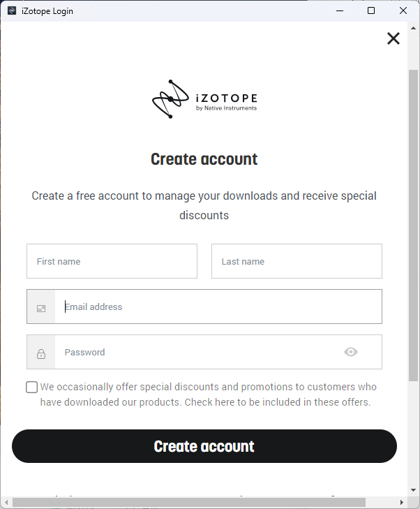420x509 pixels.
Task: Focus the First name field
Action: click(112, 261)
